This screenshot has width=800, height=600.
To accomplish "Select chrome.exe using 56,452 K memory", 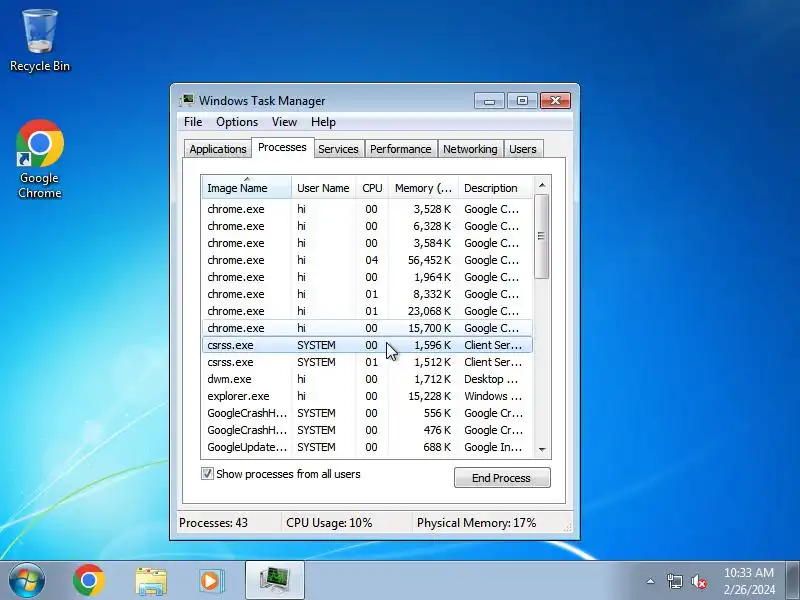I will [367, 260].
